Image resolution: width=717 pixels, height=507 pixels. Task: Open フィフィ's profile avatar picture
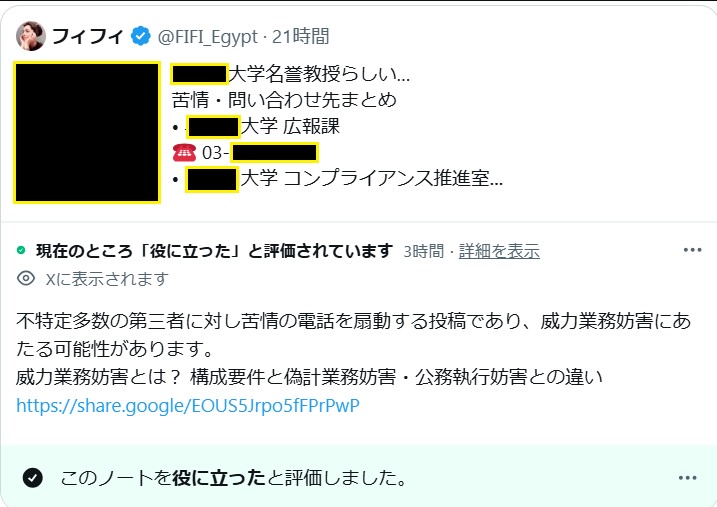[31, 36]
